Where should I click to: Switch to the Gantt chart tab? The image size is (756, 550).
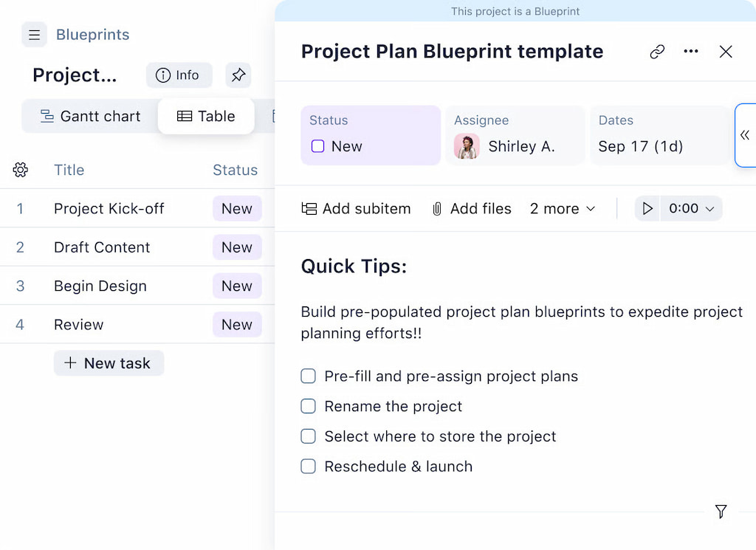click(90, 116)
